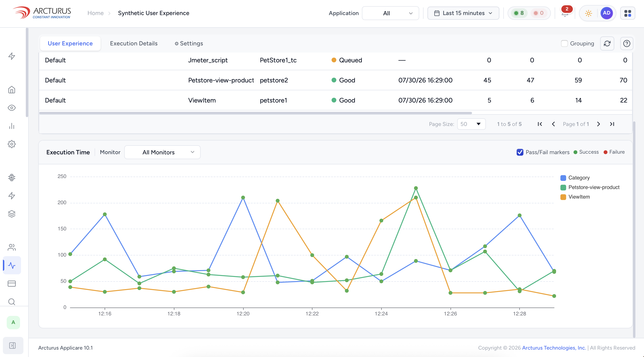The height and width of the screenshot is (357, 644).
Task: Go to last page icon
Action: coord(612,124)
